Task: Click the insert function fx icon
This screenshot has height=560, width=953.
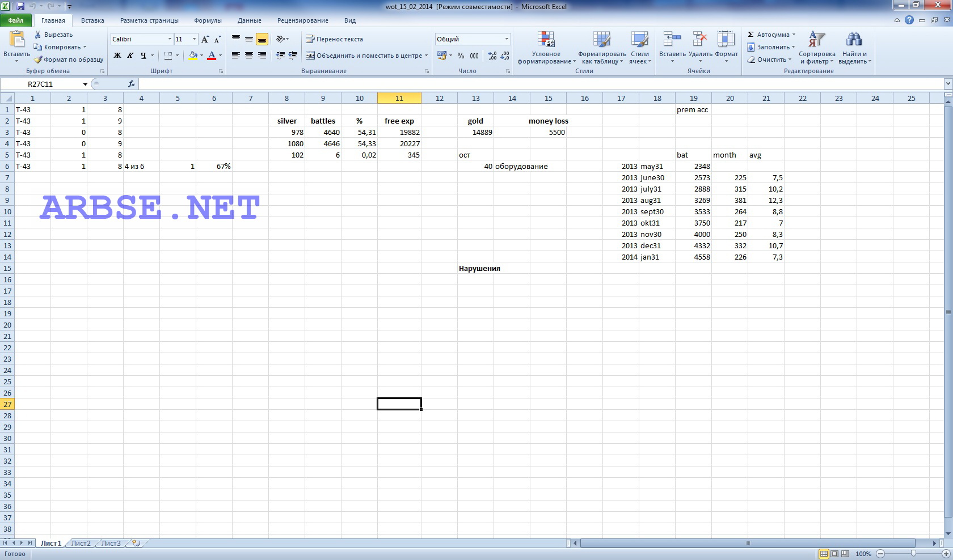Action: 132,84
